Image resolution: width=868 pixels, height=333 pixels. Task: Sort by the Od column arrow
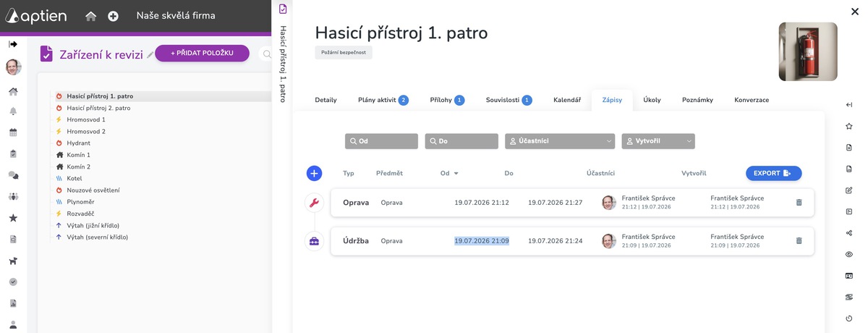click(456, 174)
